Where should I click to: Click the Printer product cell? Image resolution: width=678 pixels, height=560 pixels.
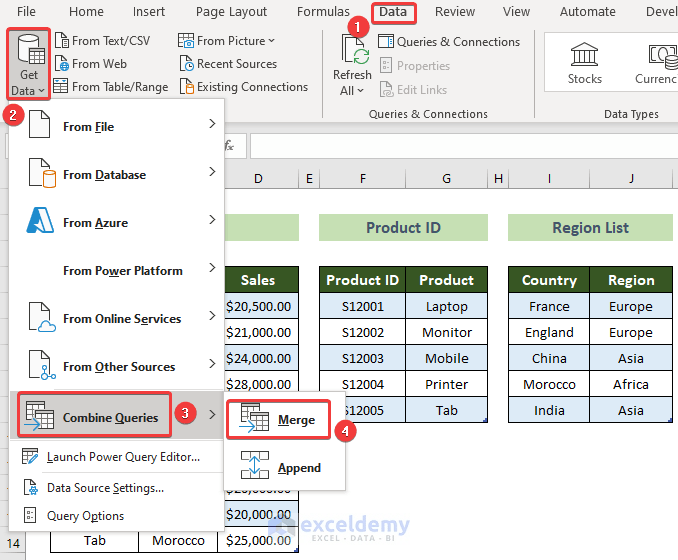pos(447,384)
